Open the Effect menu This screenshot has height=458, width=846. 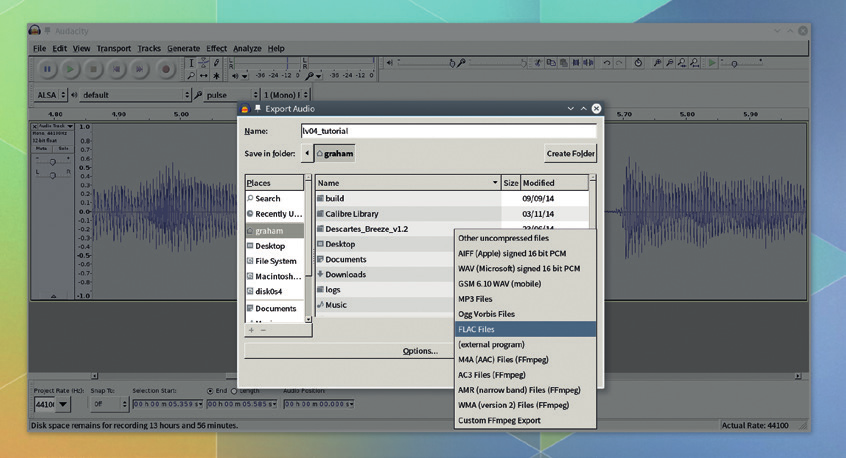(x=216, y=49)
